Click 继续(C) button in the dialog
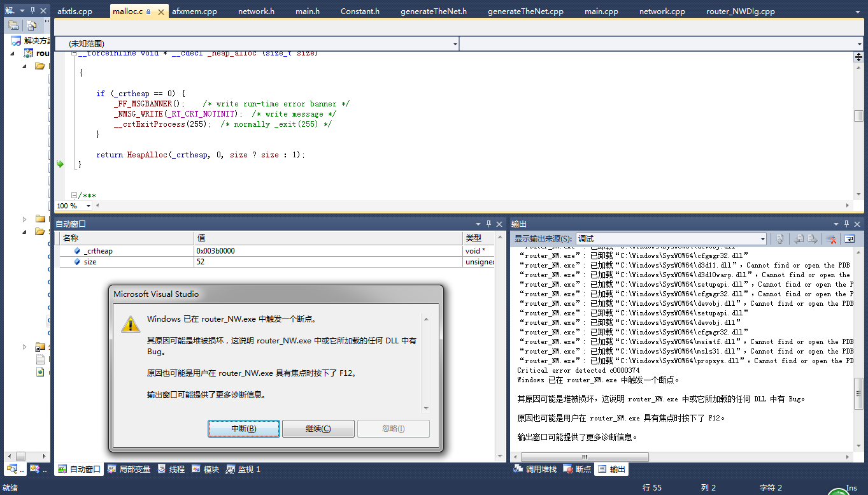The image size is (868, 495). (x=318, y=429)
